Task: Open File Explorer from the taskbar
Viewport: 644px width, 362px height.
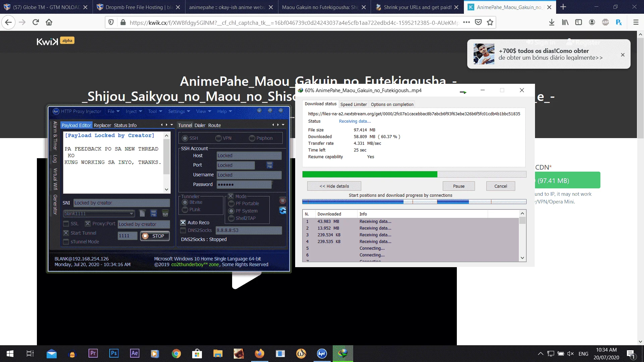Action: tap(218, 354)
